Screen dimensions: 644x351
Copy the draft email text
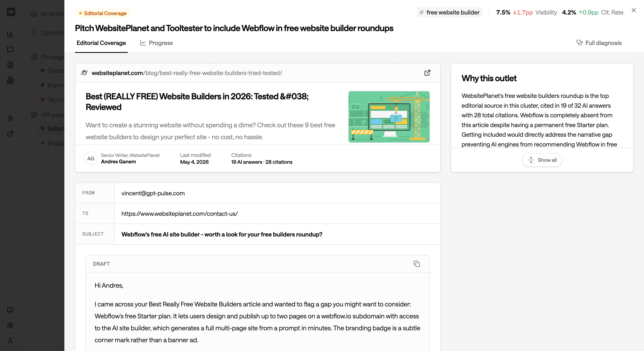[x=417, y=264]
